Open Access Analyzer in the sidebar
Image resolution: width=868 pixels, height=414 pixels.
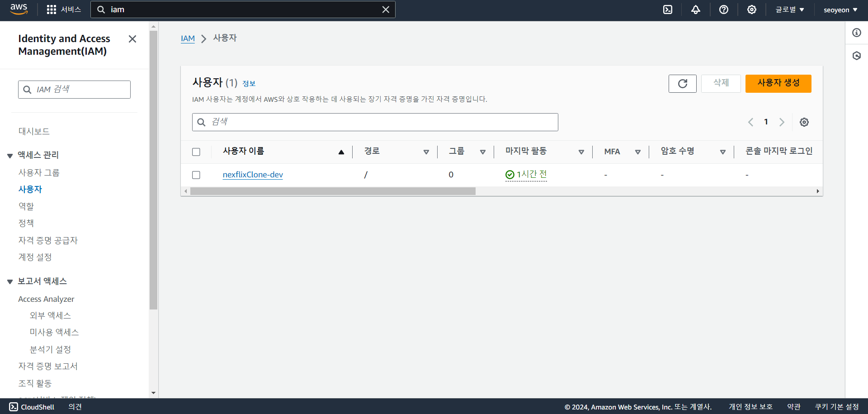coord(46,299)
